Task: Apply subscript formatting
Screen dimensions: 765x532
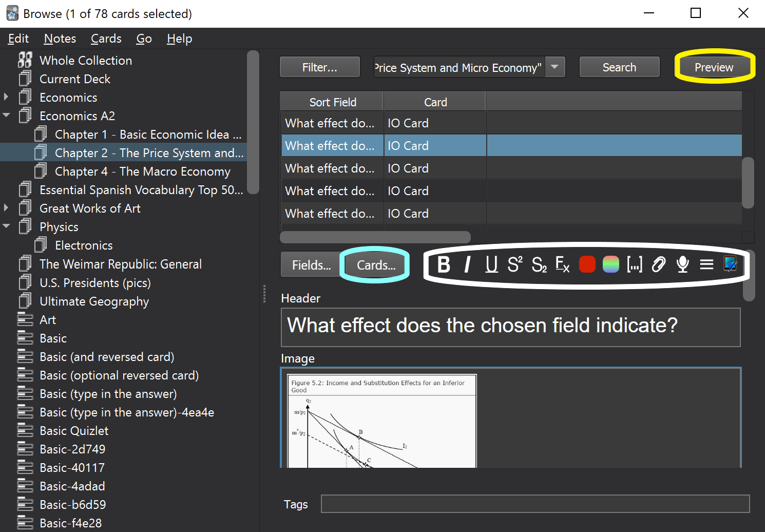Action: [x=539, y=265]
